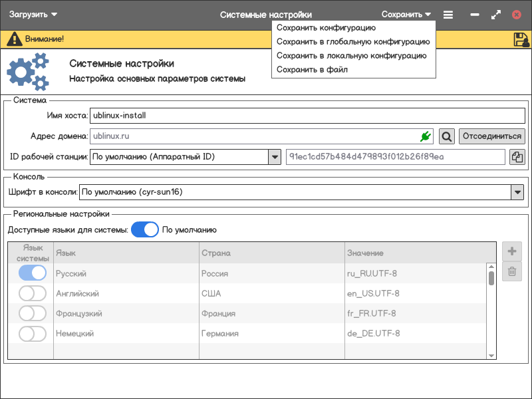Copy the workstation ID to clipboard
Screen dimensions: 532x399
(x=517, y=157)
